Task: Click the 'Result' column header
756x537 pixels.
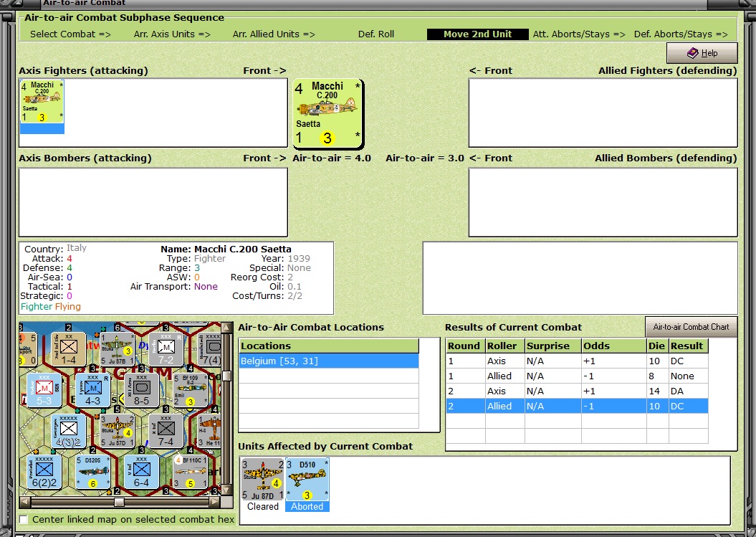Action: point(688,346)
